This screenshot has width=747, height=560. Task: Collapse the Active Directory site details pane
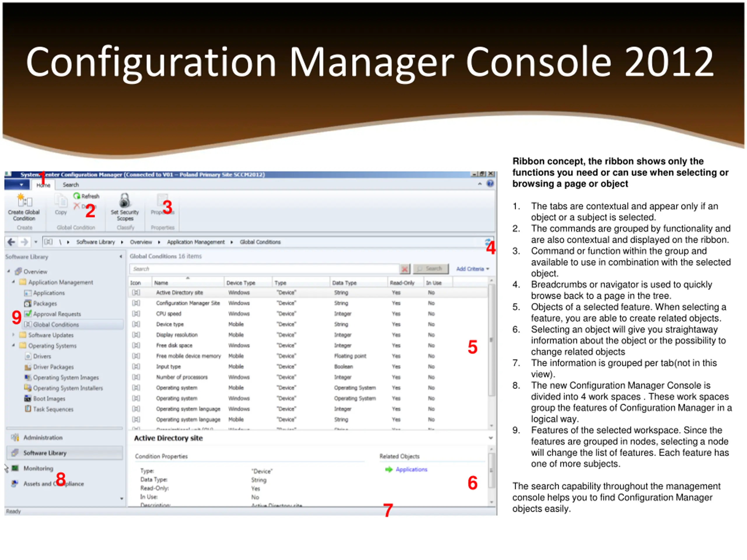pos(491,438)
